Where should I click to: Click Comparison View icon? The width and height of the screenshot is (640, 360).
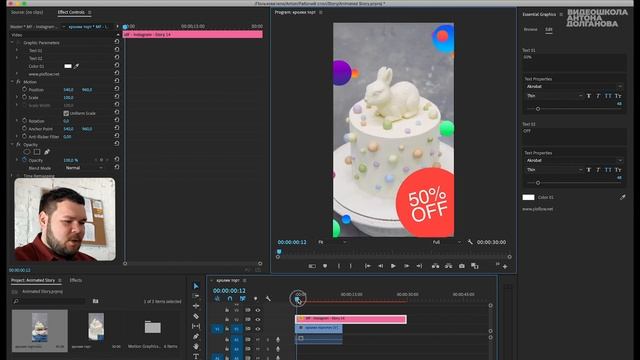point(475,266)
